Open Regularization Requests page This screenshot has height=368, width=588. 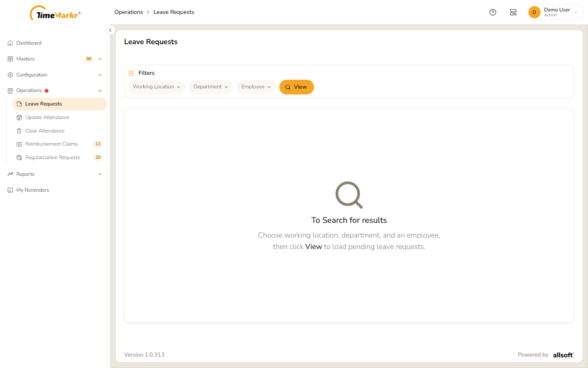pyautogui.click(x=53, y=157)
